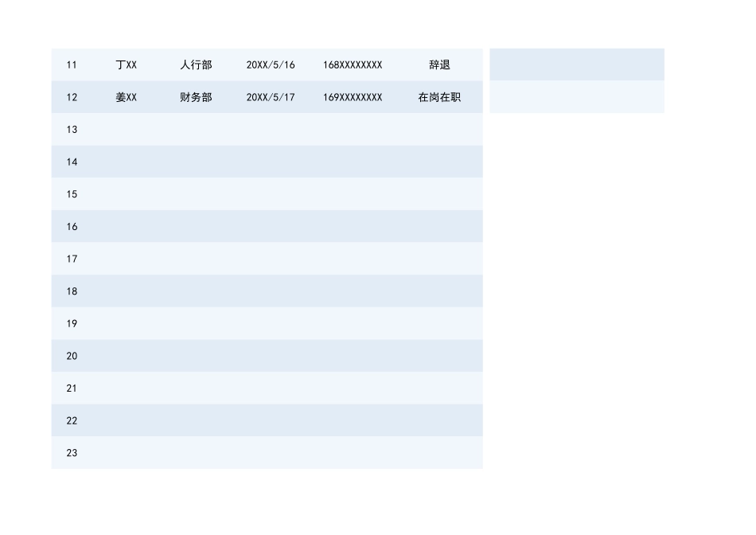The height and width of the screenshot is (535, 756).
Task: Click the row numbered 12
Action: (x=72, y=97)
